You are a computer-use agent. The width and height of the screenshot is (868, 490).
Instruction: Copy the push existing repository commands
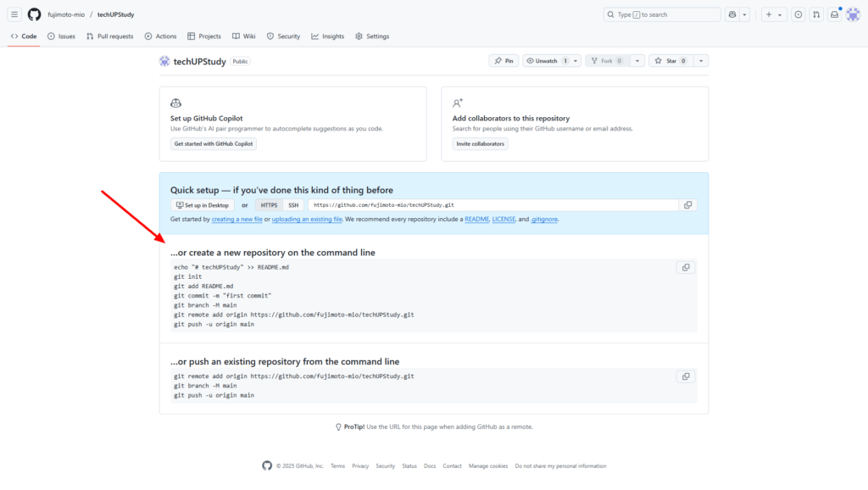tap(686, 376)
